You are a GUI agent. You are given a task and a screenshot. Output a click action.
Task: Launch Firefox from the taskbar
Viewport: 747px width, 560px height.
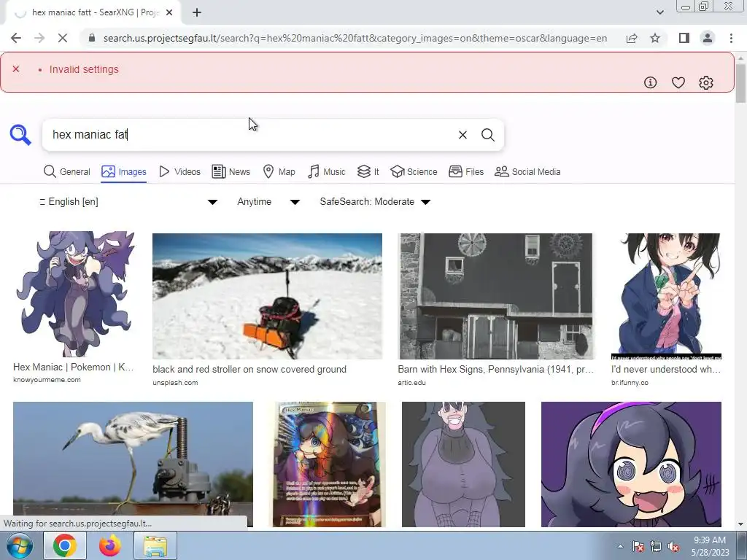[110, 545]
